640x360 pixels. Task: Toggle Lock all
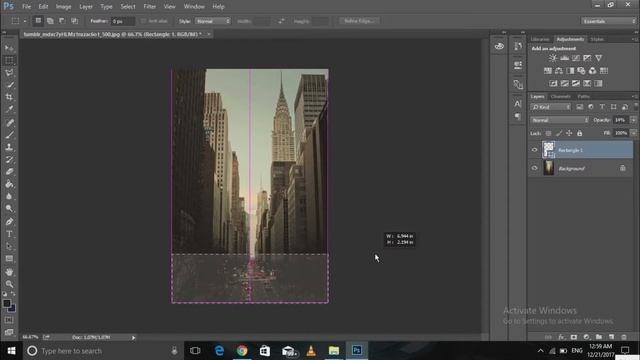[580, 133]
